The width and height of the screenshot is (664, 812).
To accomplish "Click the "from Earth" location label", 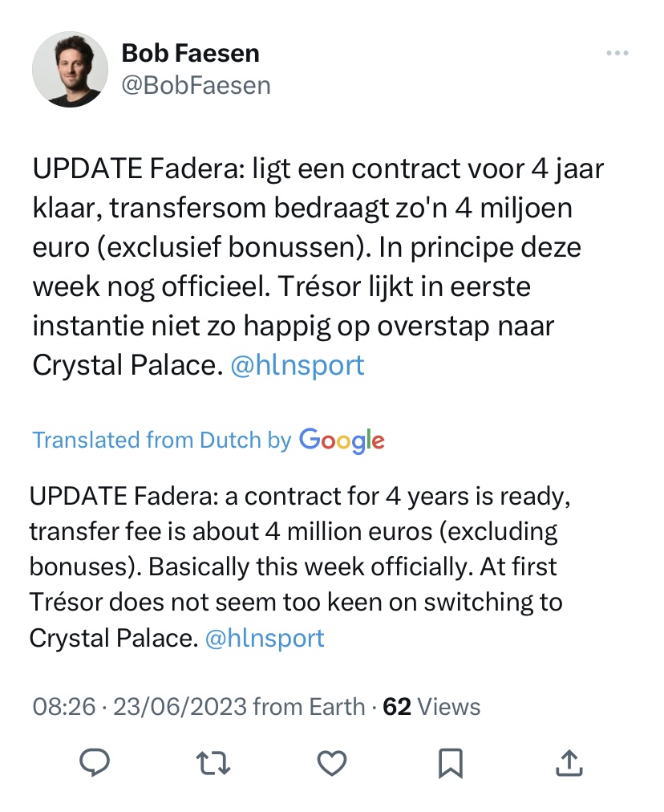I will [309, 707].
